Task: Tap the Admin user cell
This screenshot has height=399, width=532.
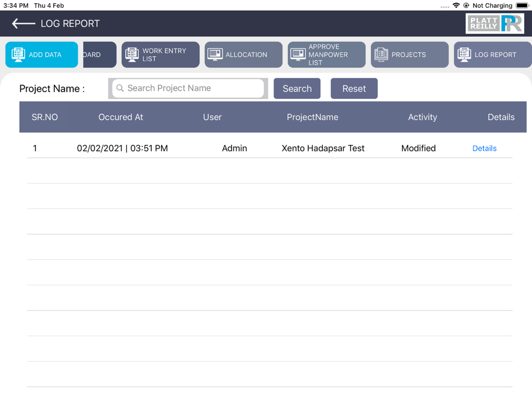Action: (x=235, y=148)
